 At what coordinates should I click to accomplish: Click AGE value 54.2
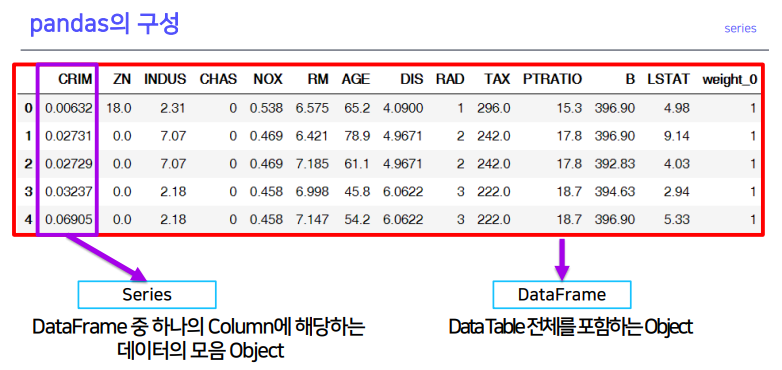(x=357, y=219)
